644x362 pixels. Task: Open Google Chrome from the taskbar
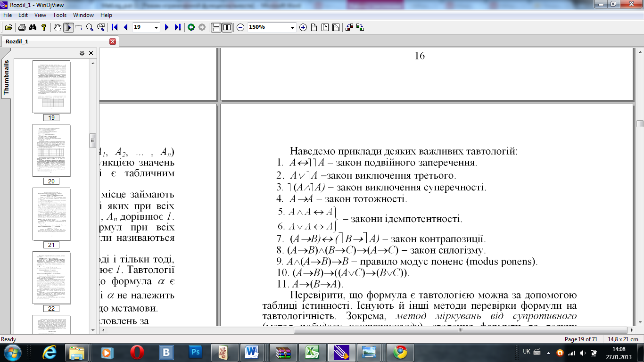[x=400, y=352]
